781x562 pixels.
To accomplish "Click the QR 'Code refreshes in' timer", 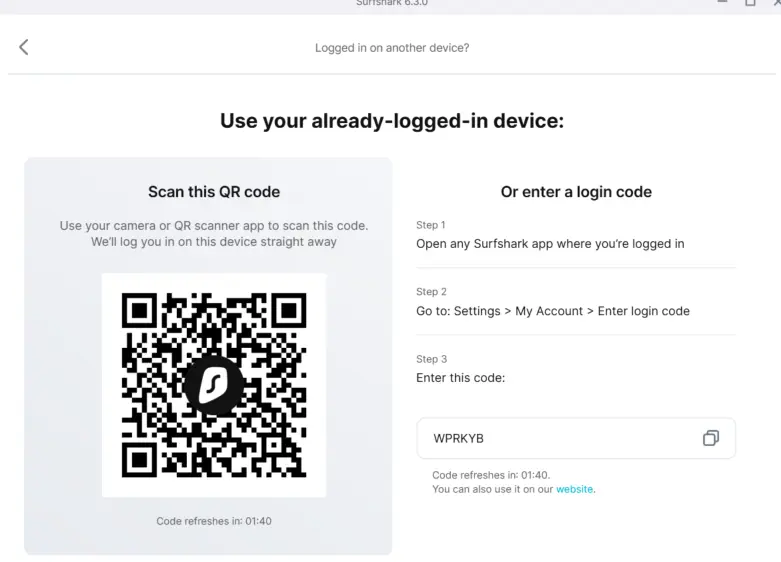I will tap(214, 521).
